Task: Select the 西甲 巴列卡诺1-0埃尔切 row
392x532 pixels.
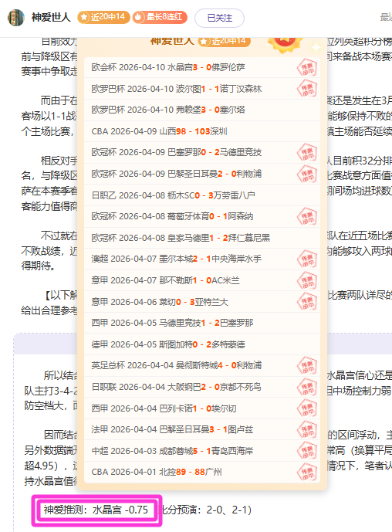Action: pos(202,408)
